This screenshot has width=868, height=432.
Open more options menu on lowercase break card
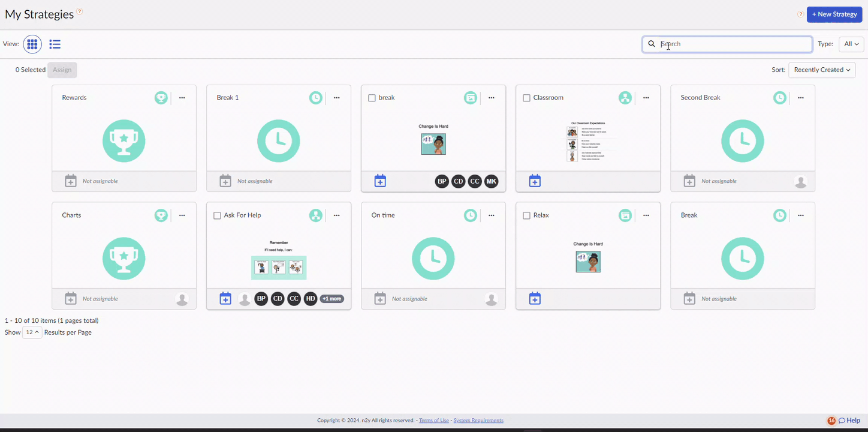(x=492, y=98)
